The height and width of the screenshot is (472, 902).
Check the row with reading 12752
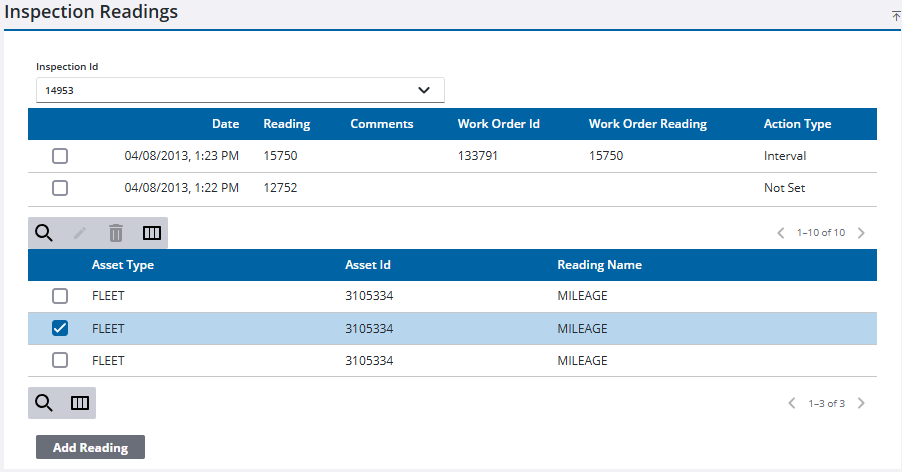click(x=60, y=188)
